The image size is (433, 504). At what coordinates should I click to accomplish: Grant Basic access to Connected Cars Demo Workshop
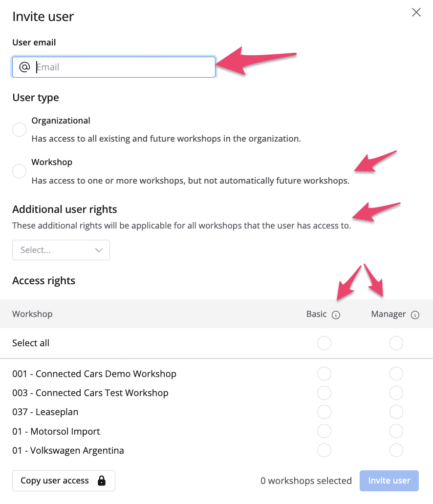324,374
